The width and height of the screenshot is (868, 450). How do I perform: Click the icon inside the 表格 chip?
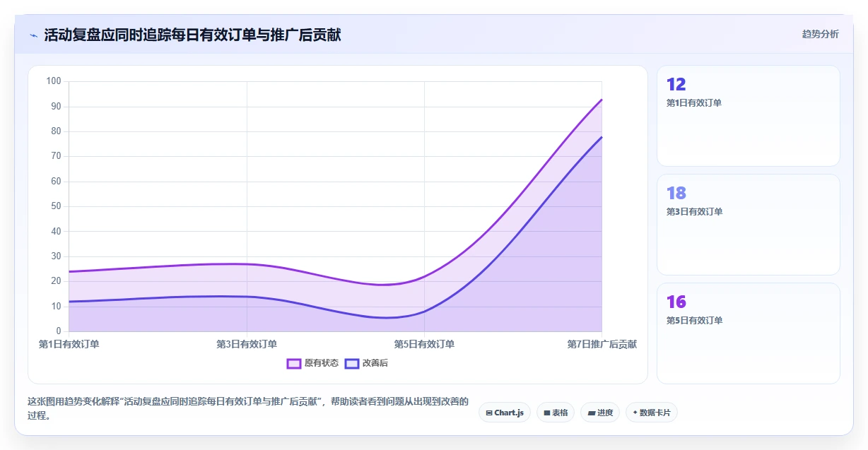coord(547,413)
